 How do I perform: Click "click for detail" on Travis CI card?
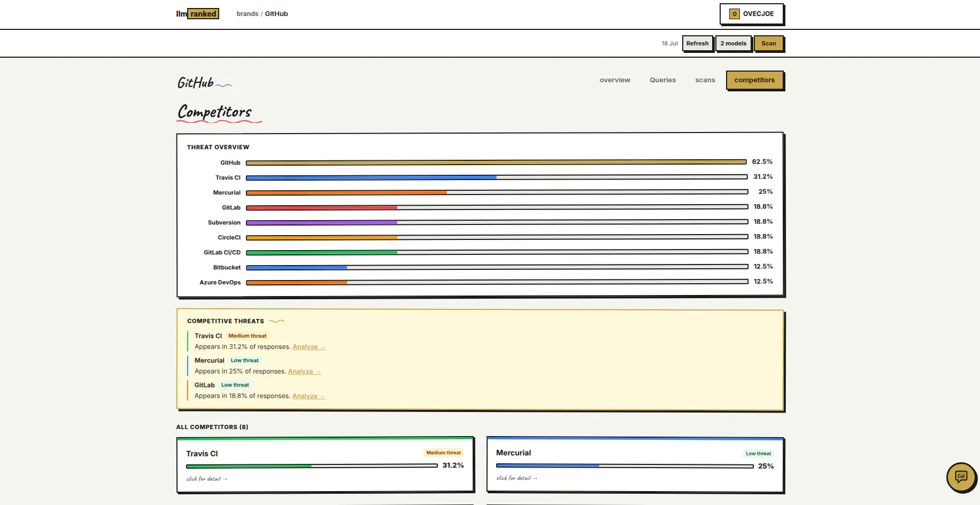click(x=207, y=479)
